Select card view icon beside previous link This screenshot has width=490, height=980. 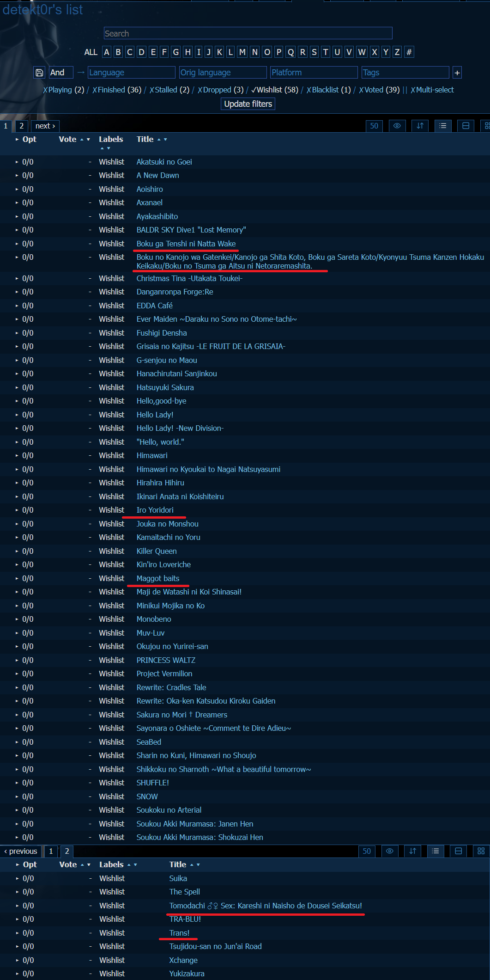pyautogui.click(x=458, y=851)
